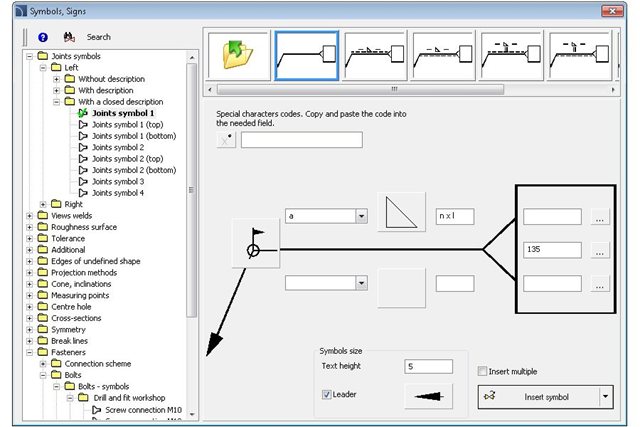The image size is (640, 427).
Task: Click the leader arrowhead style button
Action: (x=428, y=396)
